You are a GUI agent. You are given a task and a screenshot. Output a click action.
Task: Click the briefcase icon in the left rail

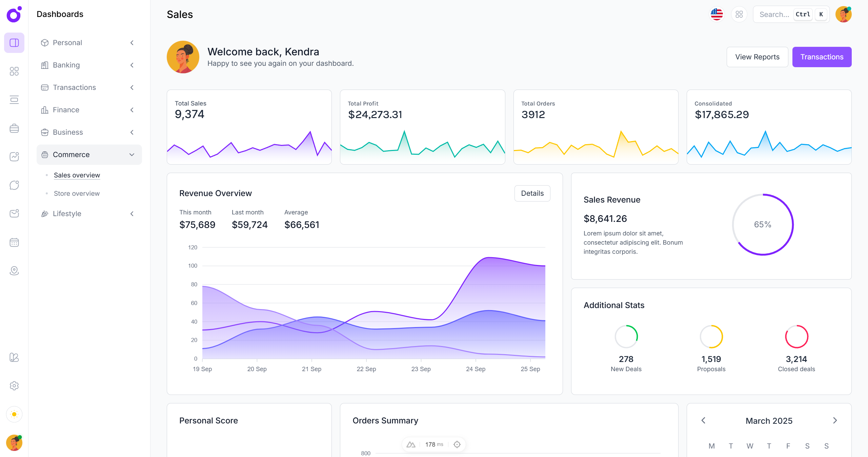click(x=14, y=128)
